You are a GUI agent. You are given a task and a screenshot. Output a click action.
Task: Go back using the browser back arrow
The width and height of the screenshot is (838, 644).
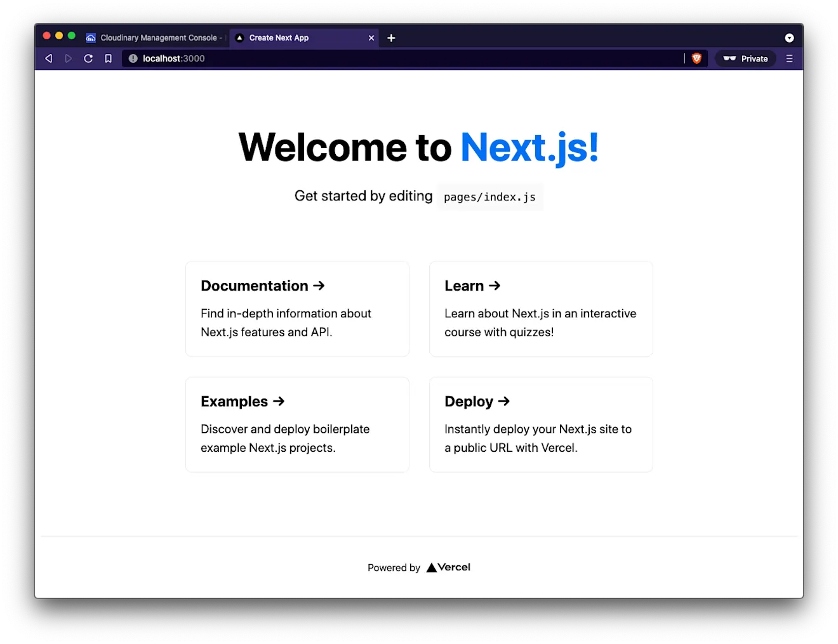point(49,58)
